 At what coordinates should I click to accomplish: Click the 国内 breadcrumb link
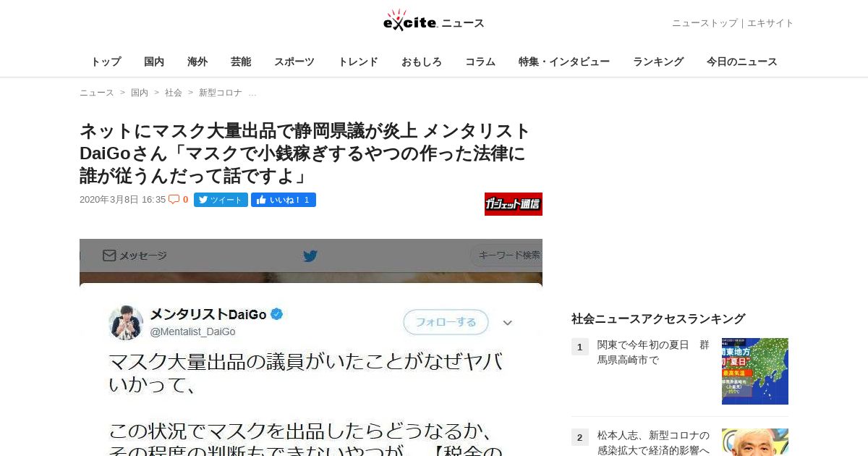click(x=140, y=93)
